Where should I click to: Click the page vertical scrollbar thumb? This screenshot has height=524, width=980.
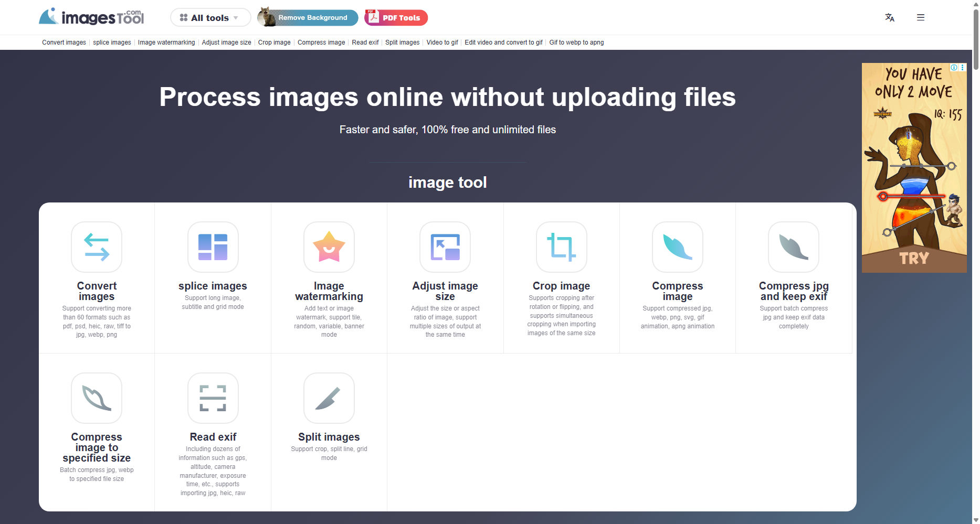(x=976, y=39)
